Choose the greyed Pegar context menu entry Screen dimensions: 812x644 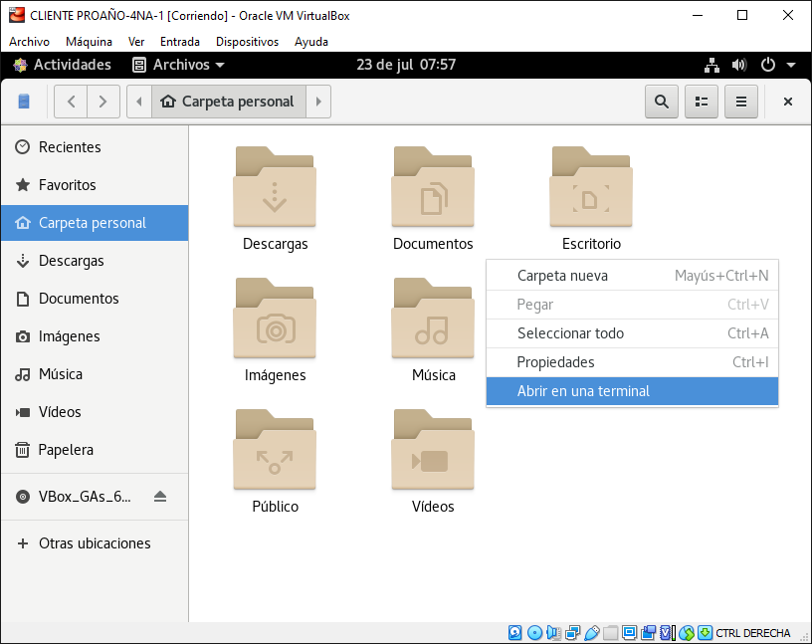pos(632,305)
